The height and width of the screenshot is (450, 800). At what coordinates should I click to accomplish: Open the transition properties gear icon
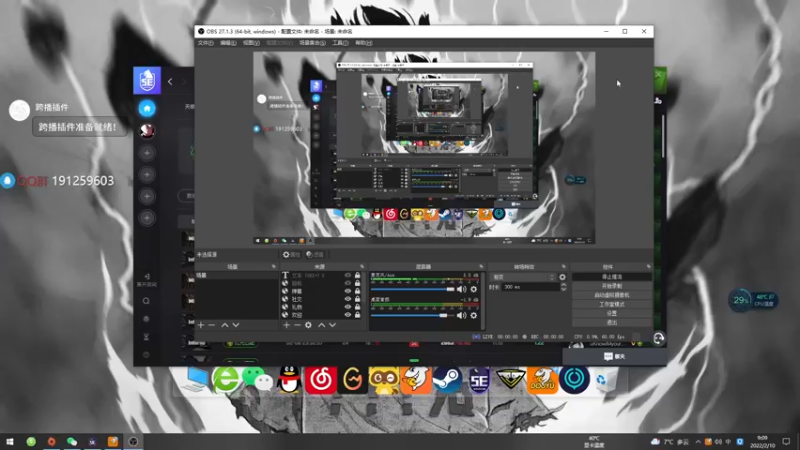pos(562,278)
